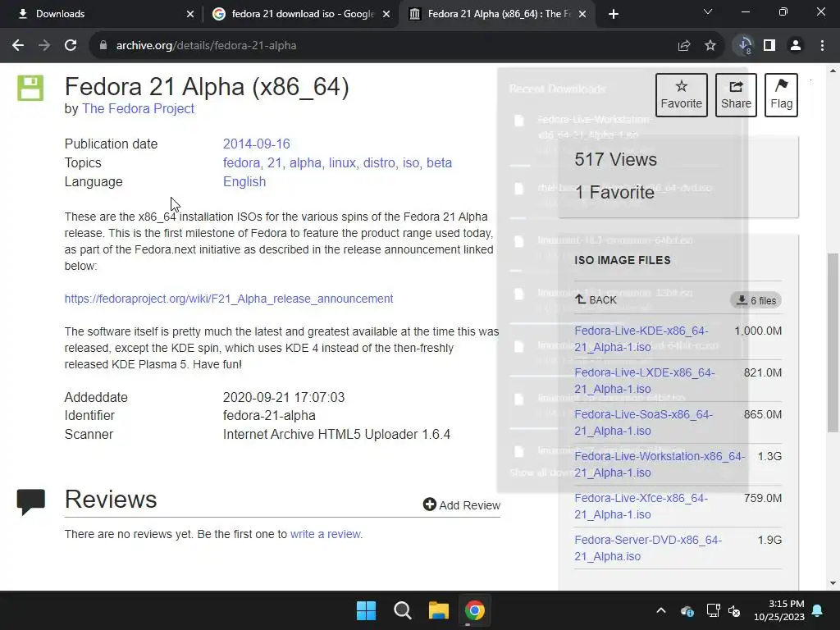
Task: Click the 517 Views text
Action: click(615, 160)
